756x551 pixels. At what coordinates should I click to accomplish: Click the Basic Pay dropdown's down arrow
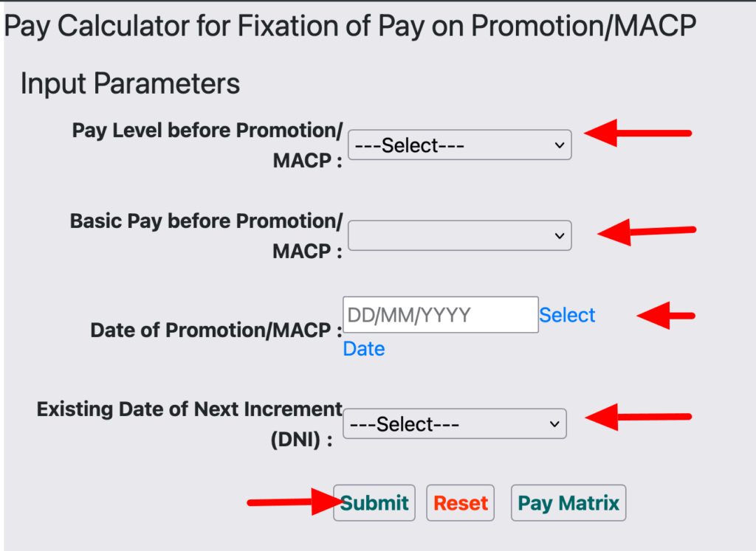click(x=559, y=235)
